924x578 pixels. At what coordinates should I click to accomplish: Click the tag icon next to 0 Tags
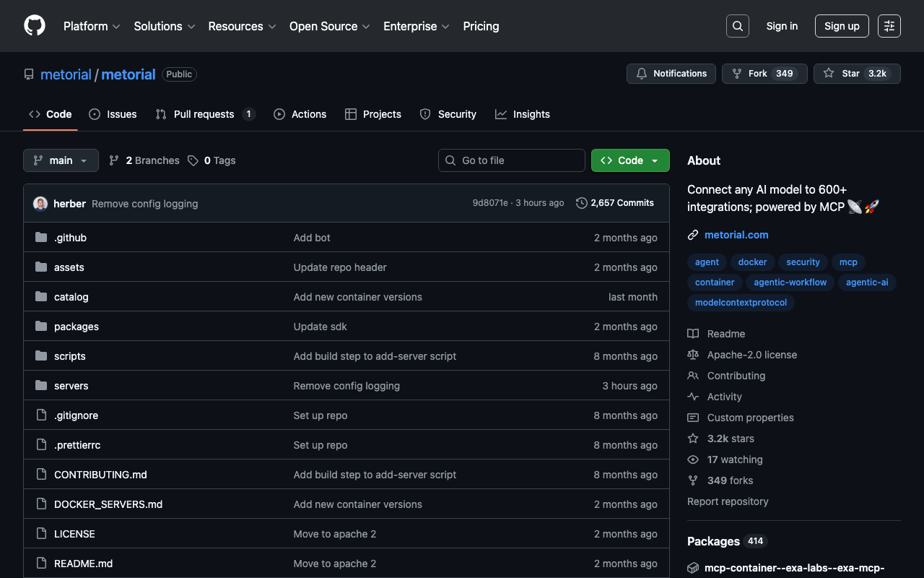click(193, 160)
